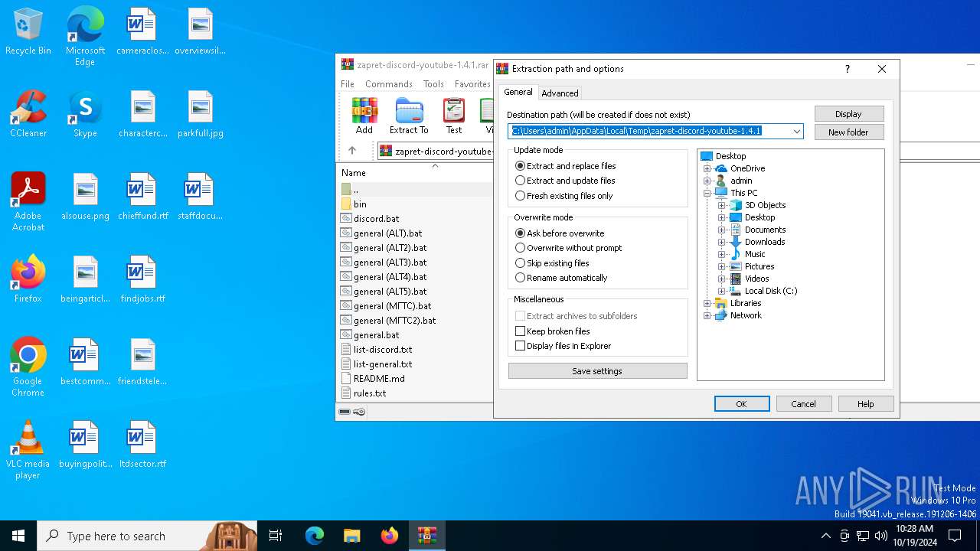The image size is (980, 551).
Task: Open the destination path dropdown arrow
Action: pyautogui.click(x=796, y=131)
